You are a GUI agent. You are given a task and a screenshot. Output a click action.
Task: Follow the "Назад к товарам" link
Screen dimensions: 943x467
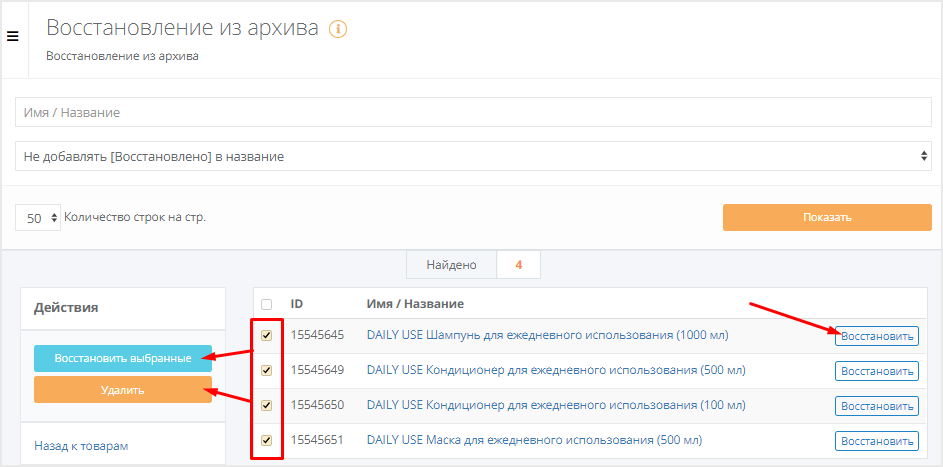click(x=81, y=446)
